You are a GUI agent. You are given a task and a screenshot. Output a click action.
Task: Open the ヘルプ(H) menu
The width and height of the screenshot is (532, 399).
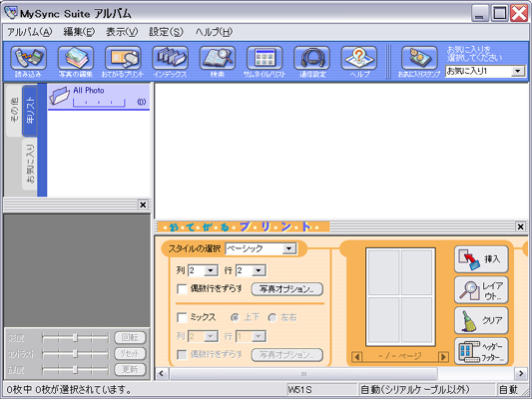point(214,32)
